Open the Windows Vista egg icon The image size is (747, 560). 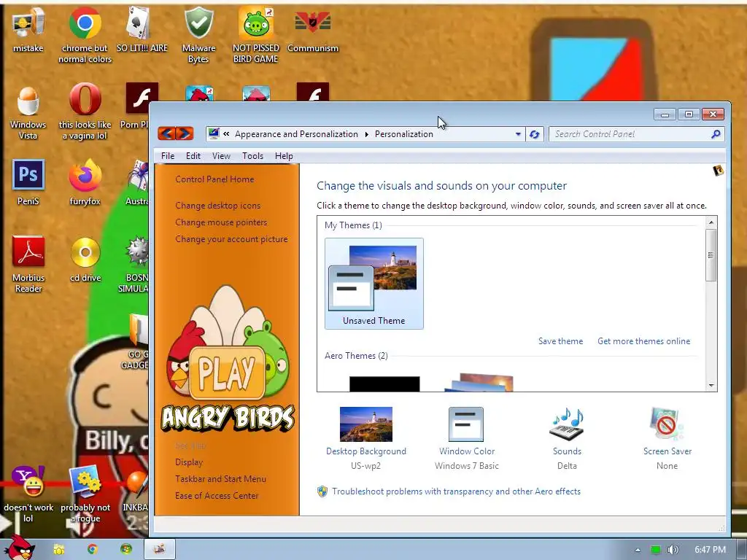pyautogui.click(x=28, y=112)
